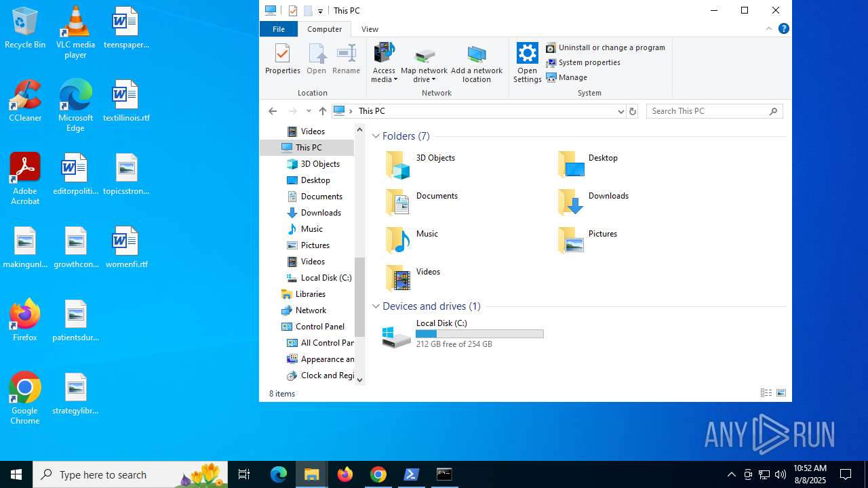The height and width of the screenshot is (488, 868).
Task: Select the Downloads folder in content pane
Action: pyautogui.click(x=593, y=203)
